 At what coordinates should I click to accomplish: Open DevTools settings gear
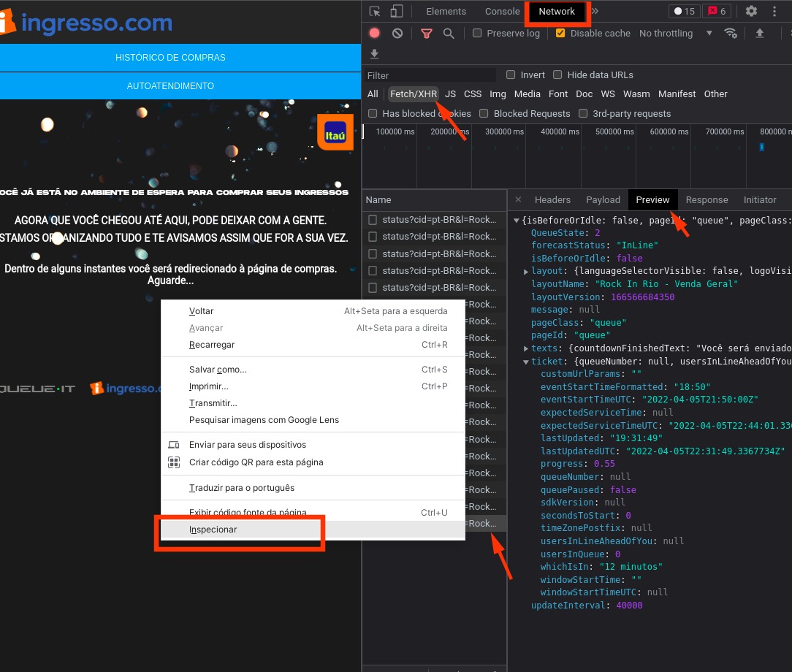click(x=751, y=11)
